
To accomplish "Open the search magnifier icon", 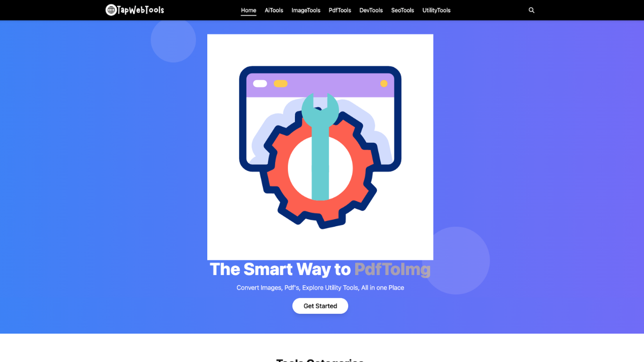I will click(x=531, y=10).
